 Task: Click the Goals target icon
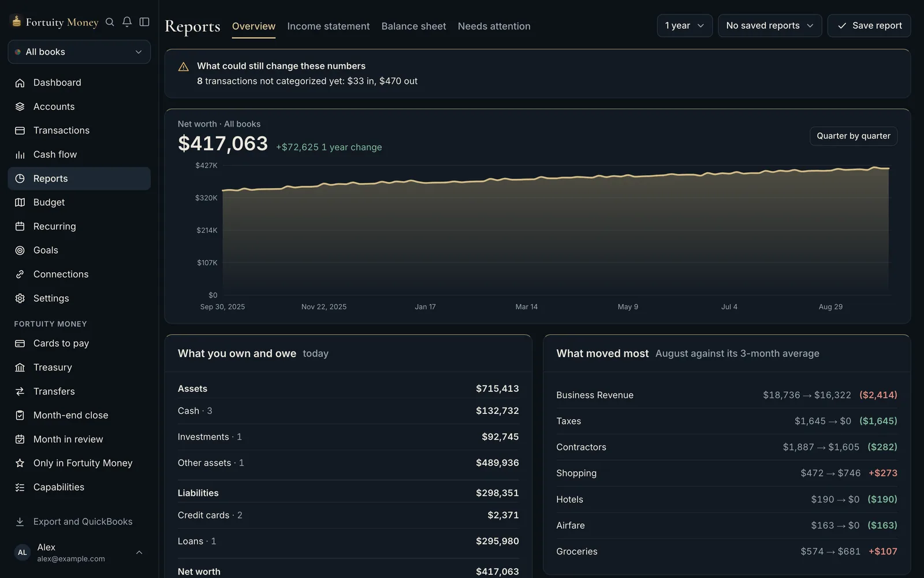coord(20,250)
